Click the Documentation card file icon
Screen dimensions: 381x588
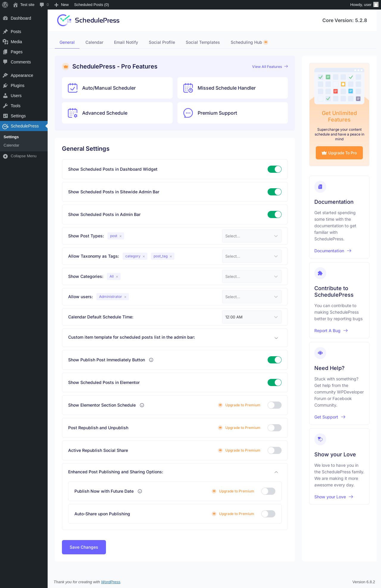click(320, 187)
